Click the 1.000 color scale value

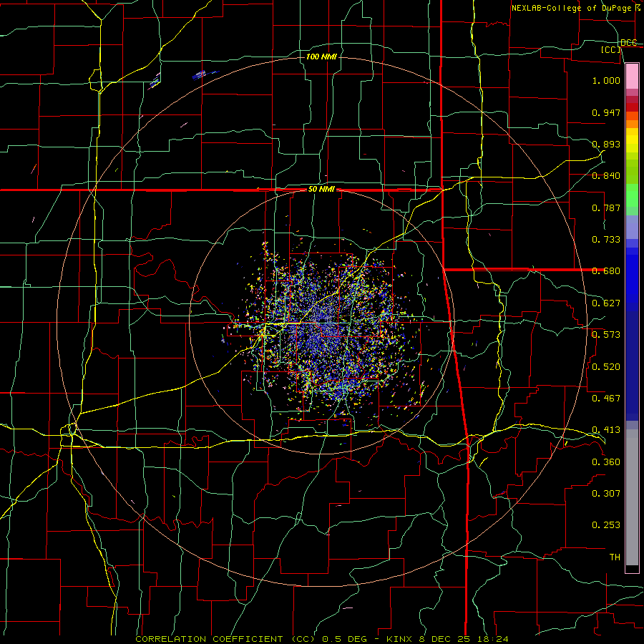tap(606, 80)
